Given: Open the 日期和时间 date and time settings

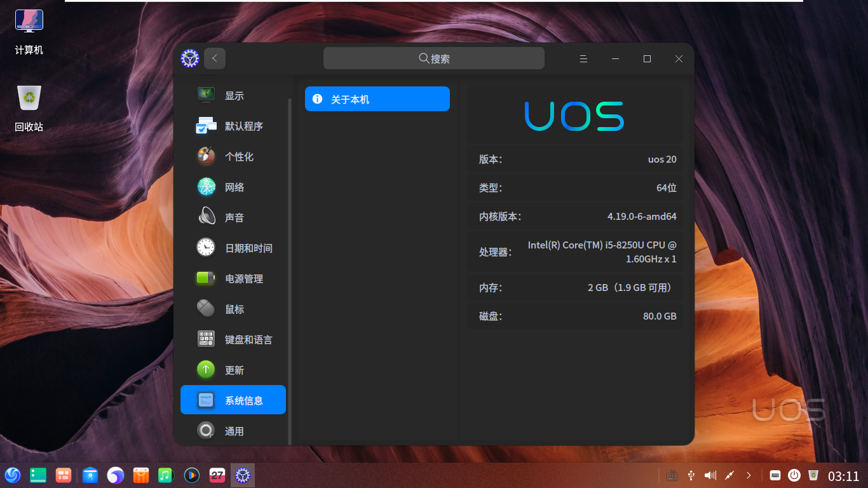Looking at the screenshot, I should tap(232, 248).
